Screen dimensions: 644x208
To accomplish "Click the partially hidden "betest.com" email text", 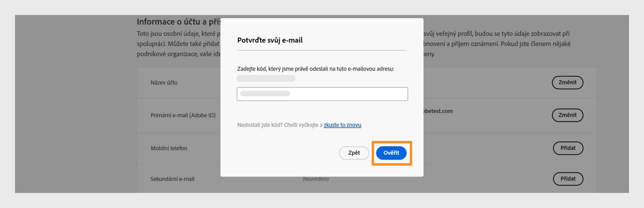I will pyautogui.click(x=438, y=111).
